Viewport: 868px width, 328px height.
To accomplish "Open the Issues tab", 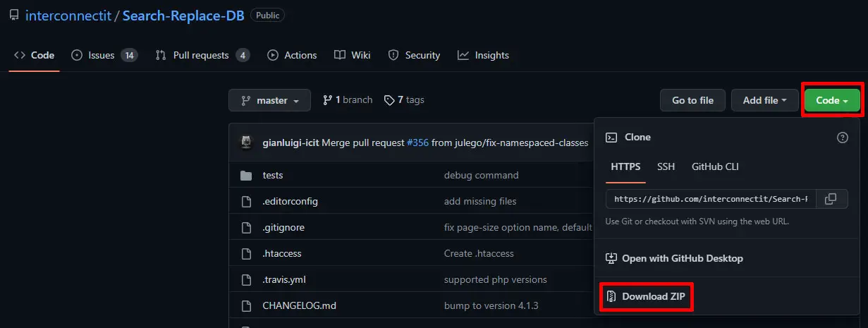I will (x=104, y=55).
